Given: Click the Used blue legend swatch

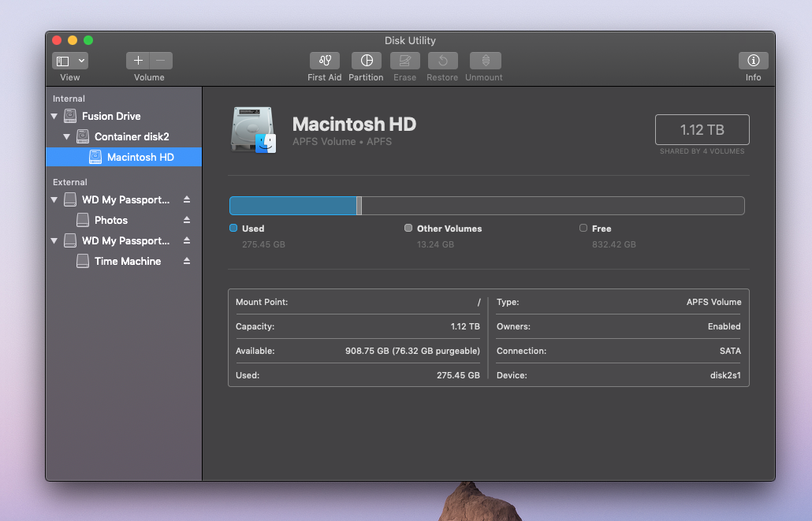Looking at the screenshot, I should tap(233, 228).
